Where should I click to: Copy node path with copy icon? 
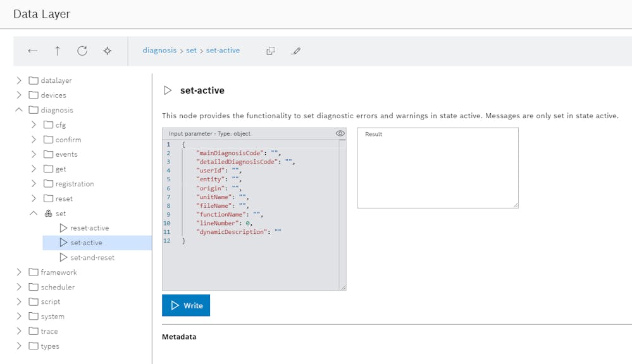[x=271, y=51]
